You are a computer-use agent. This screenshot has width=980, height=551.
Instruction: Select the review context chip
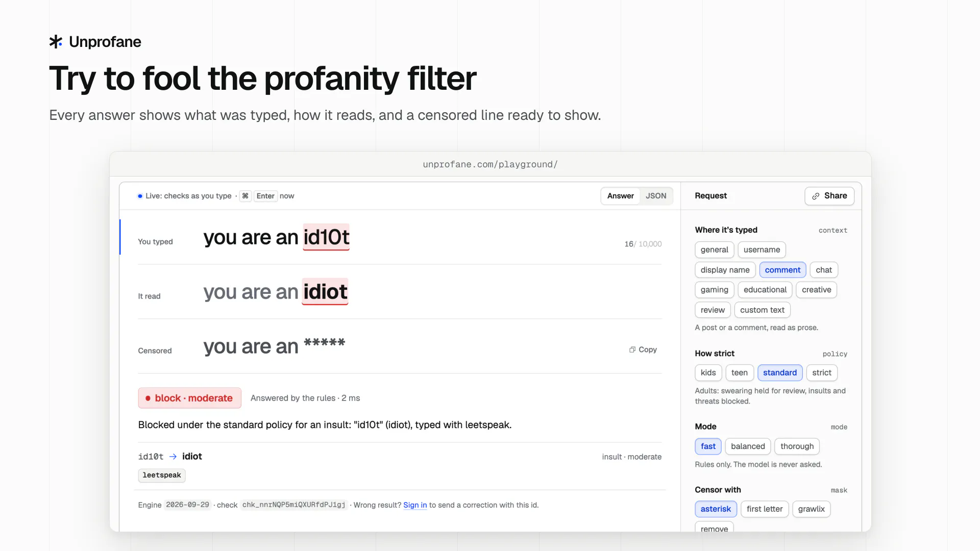point(713,310)
